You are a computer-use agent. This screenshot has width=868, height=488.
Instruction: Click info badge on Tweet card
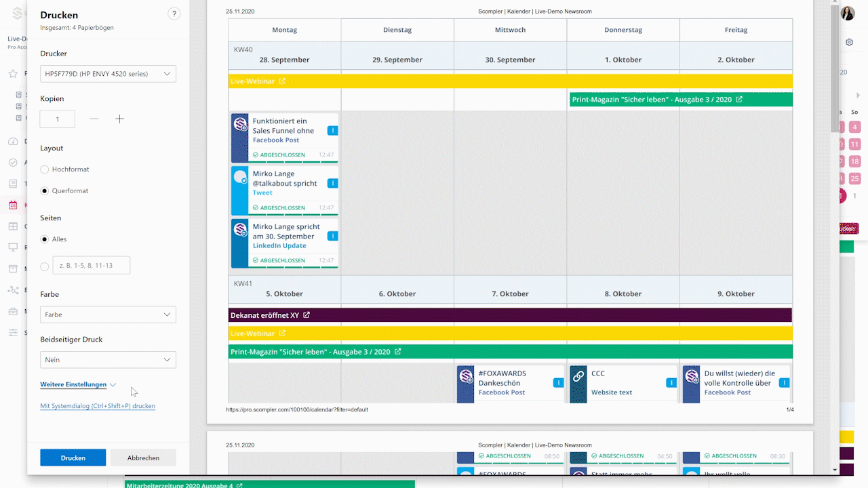click(x=332, y=183)
